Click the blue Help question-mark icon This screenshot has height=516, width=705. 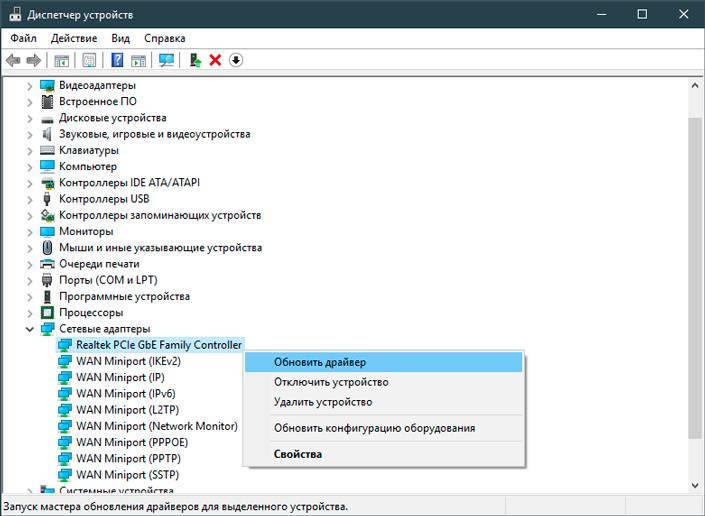point(117,60)
